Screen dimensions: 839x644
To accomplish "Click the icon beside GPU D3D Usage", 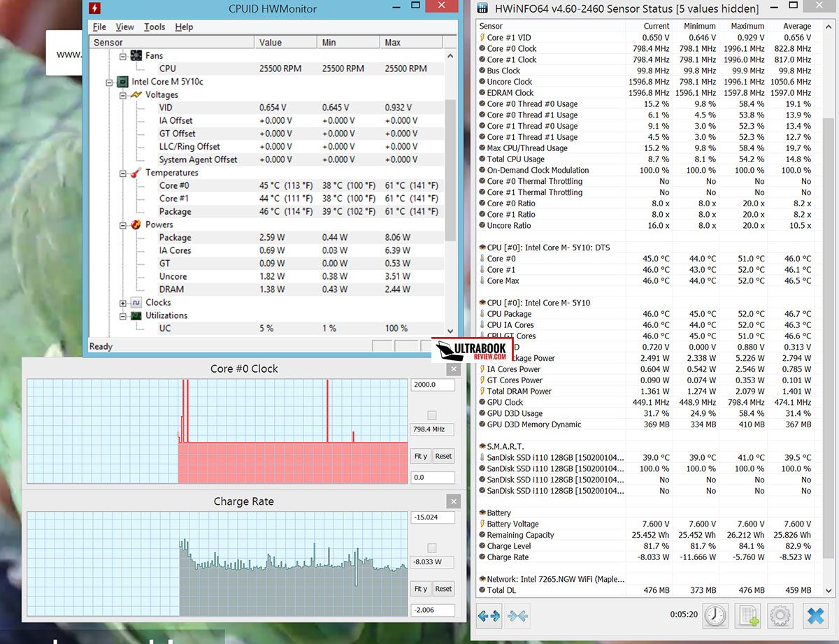I will (482, 413).
